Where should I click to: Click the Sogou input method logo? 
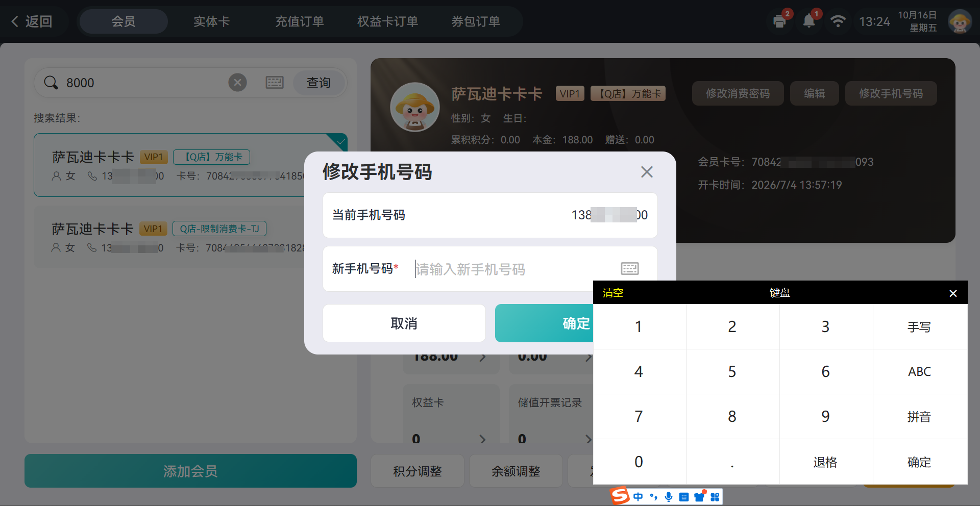pos(620,496)
